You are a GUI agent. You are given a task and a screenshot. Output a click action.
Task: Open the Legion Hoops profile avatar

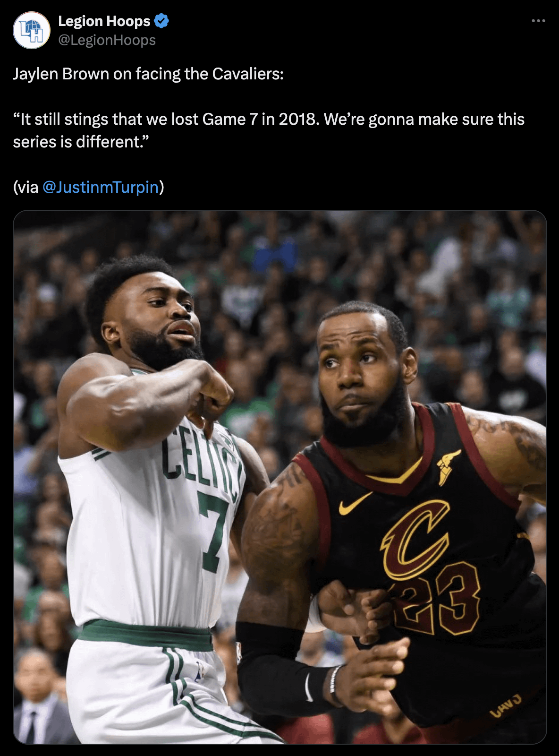click(x=32, y=30)
